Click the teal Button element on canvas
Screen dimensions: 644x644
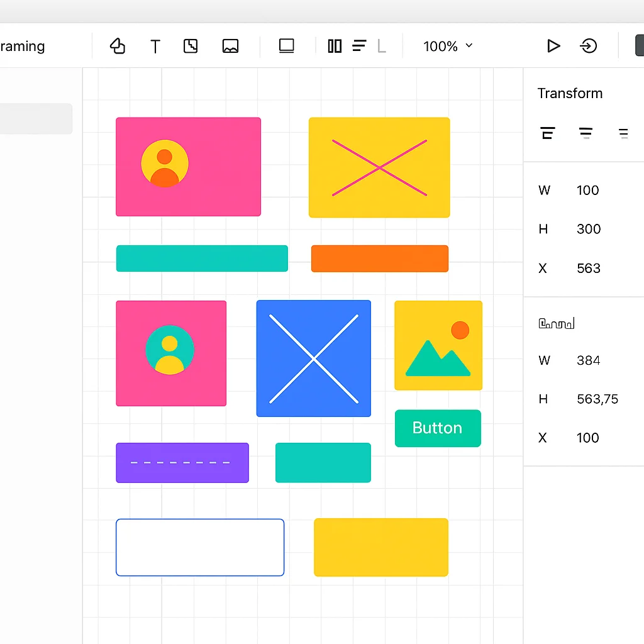[x=438, y=428]
